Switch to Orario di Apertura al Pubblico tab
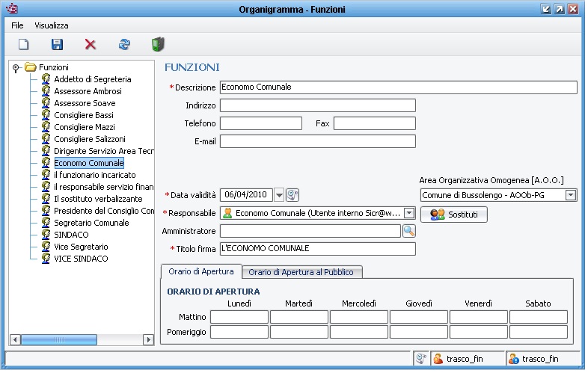The width and height of the screenshot is (588, 373). click(302, 272)
